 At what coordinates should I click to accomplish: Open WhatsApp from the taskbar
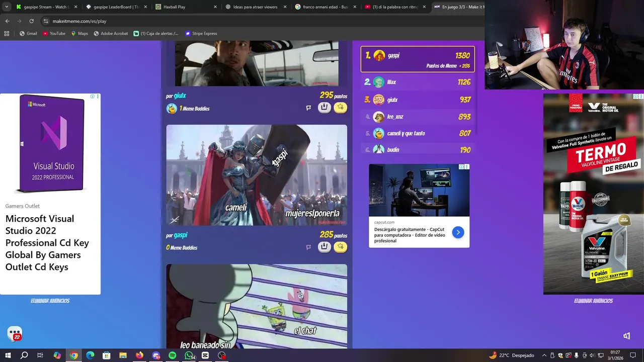189,355
